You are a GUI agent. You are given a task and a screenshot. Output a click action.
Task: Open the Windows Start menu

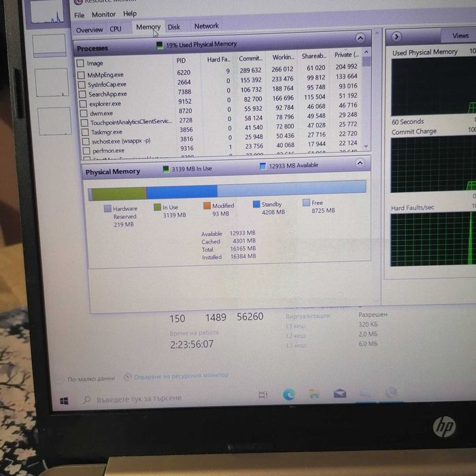[65, 401]
